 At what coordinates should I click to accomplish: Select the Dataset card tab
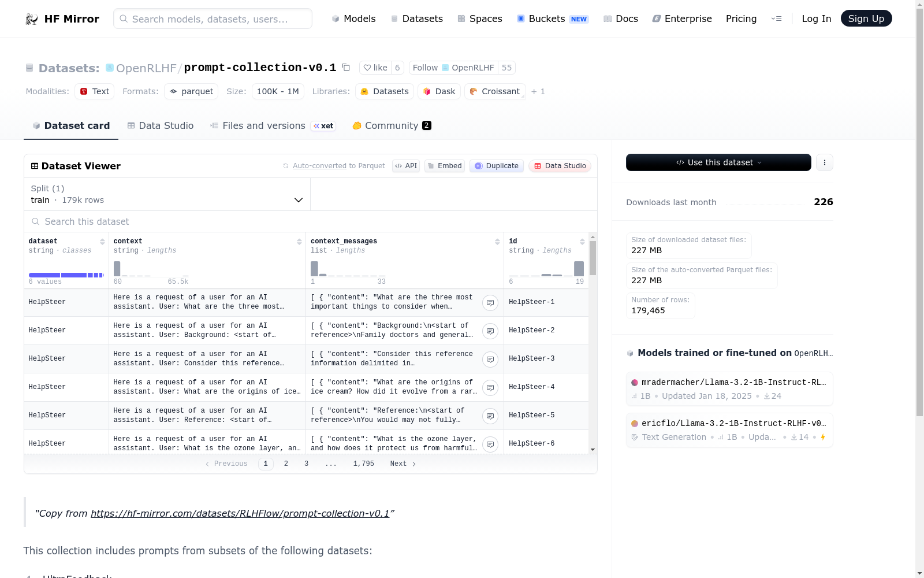tap(71, 125)
